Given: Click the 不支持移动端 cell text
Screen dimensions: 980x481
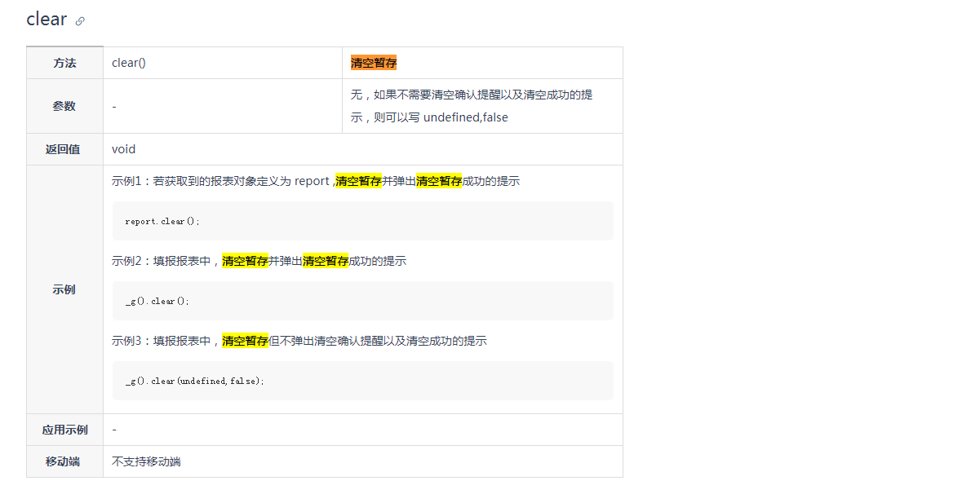Looking at the screenshot, I should pos(146,461).
